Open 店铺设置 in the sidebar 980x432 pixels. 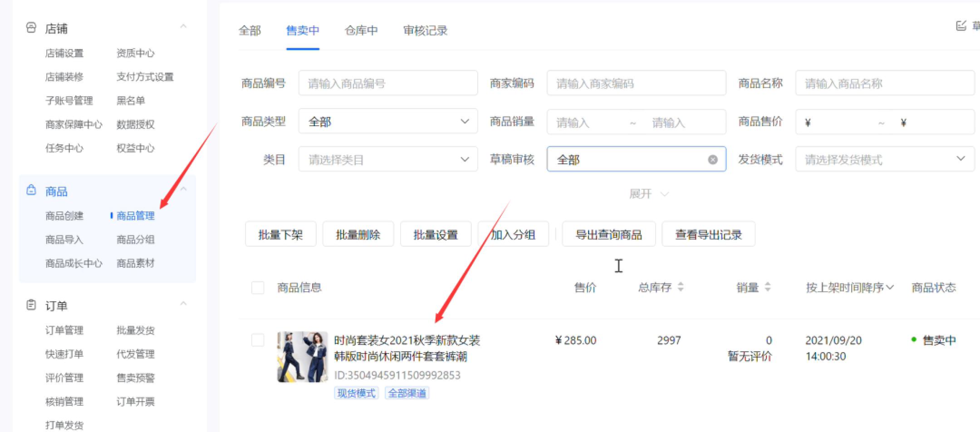click(64, 53)
